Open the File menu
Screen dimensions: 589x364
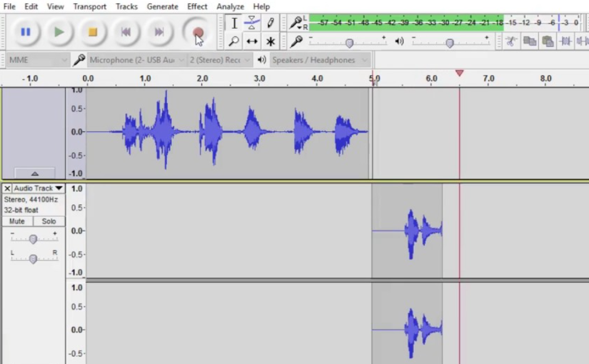(9, 6)
